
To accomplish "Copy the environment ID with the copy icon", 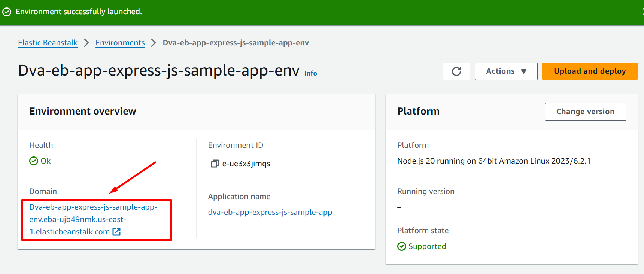I will point(215,164).
